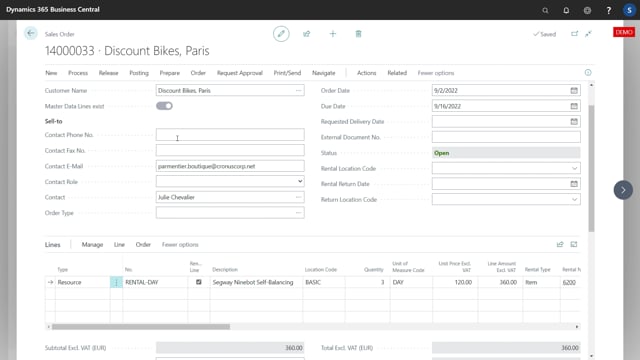Screen dimensions: 640x360
Task: Expand the Contact Role dropdown
Action: click(300, 182)
